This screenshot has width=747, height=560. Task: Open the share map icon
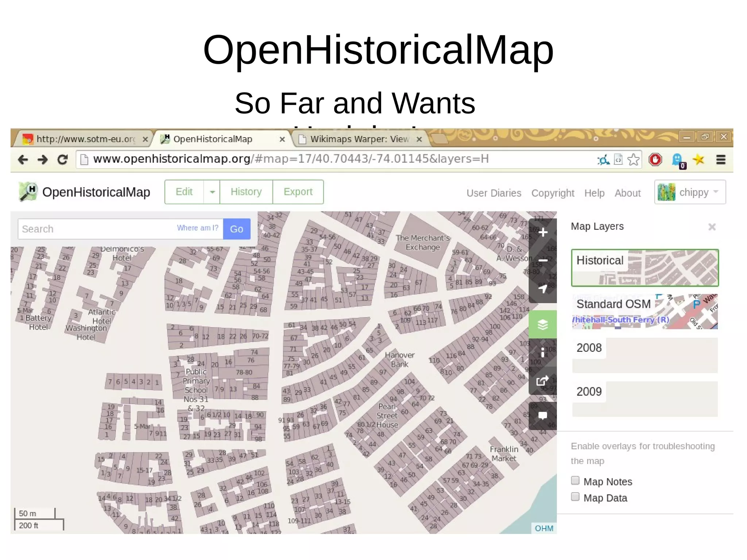(543, 381)
